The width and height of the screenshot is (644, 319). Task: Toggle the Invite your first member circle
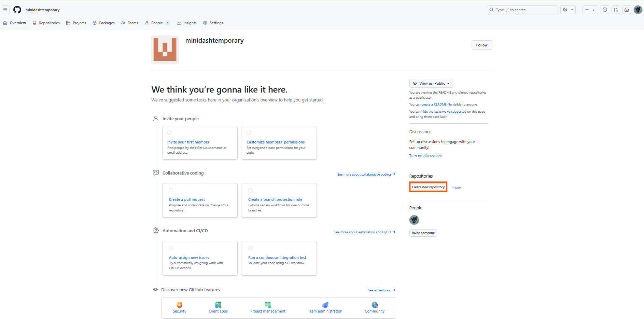click(169, 133)
